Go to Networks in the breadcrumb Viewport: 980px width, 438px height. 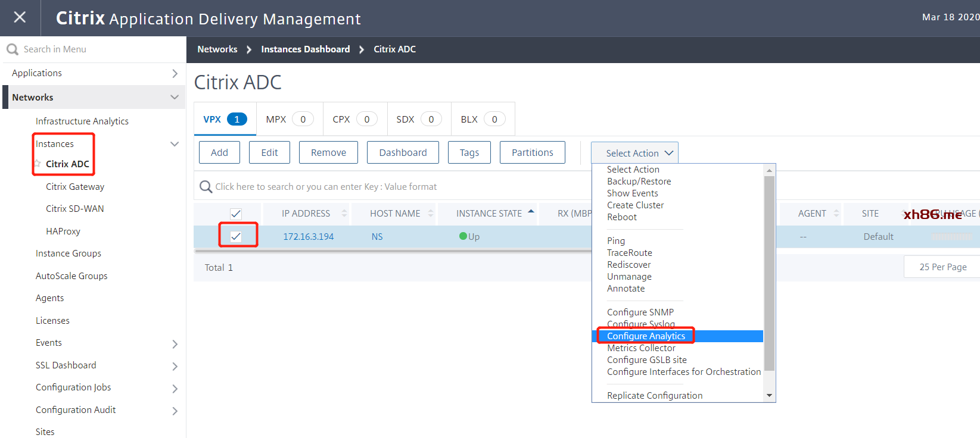(x=217, y=49)
